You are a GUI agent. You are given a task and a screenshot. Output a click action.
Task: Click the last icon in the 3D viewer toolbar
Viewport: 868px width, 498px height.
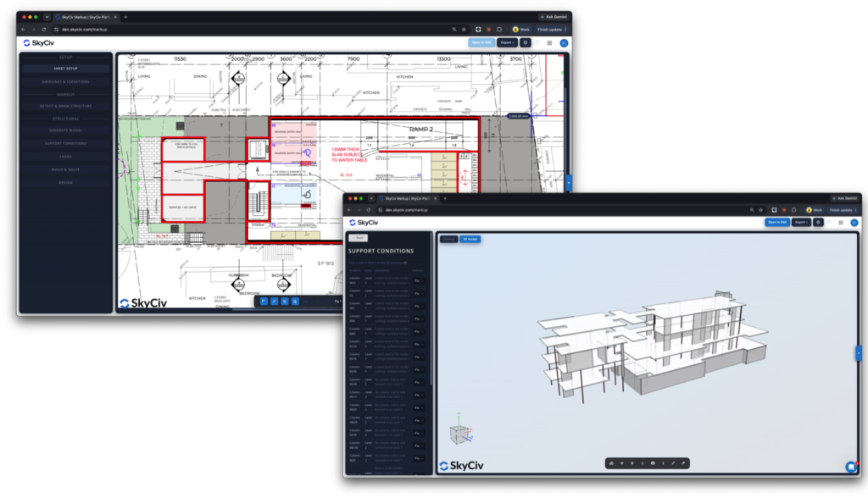683,463
